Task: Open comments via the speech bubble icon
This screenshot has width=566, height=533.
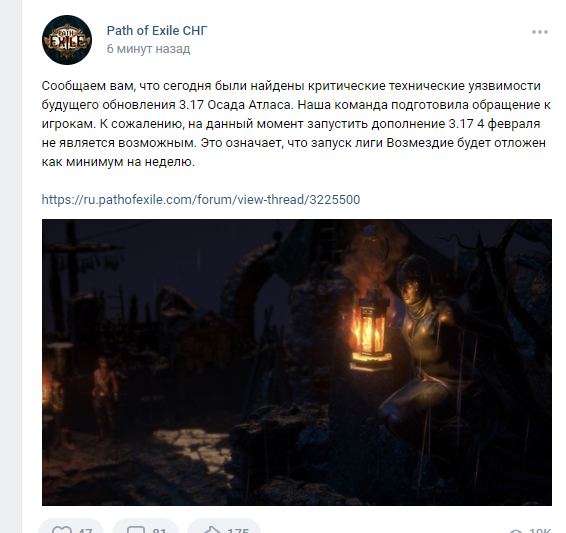Action: point(136,529)
